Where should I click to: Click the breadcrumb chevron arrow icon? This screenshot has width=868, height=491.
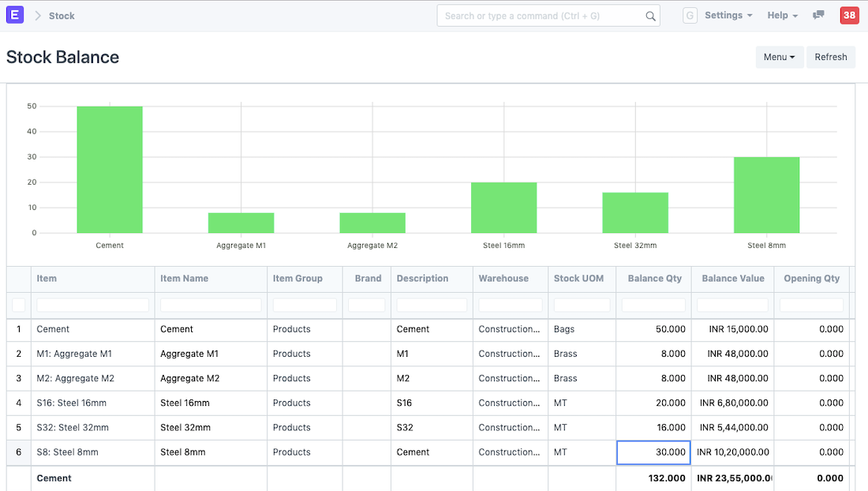37,16
